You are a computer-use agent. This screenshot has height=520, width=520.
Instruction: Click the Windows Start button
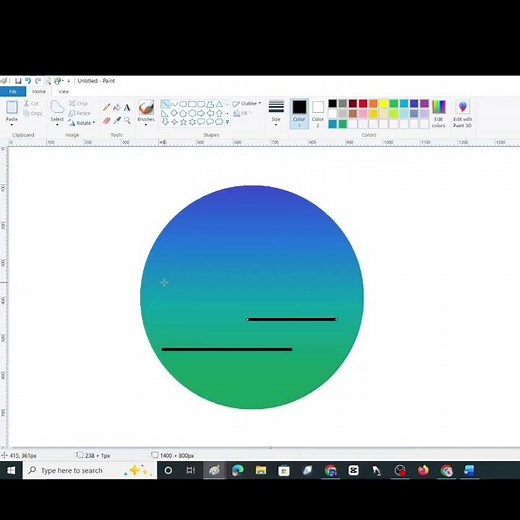11,470
